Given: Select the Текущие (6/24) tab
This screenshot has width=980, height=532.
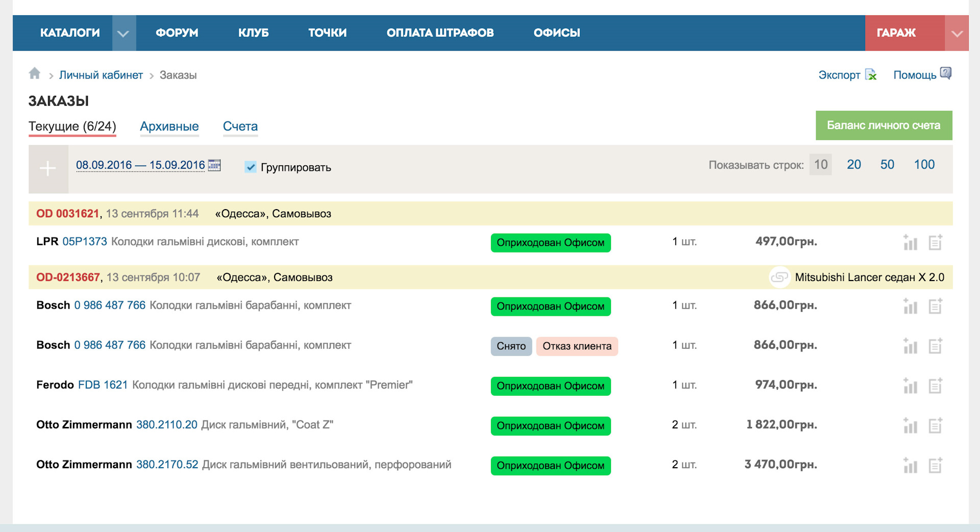Looking at the screenshot, I should (72, 126).
